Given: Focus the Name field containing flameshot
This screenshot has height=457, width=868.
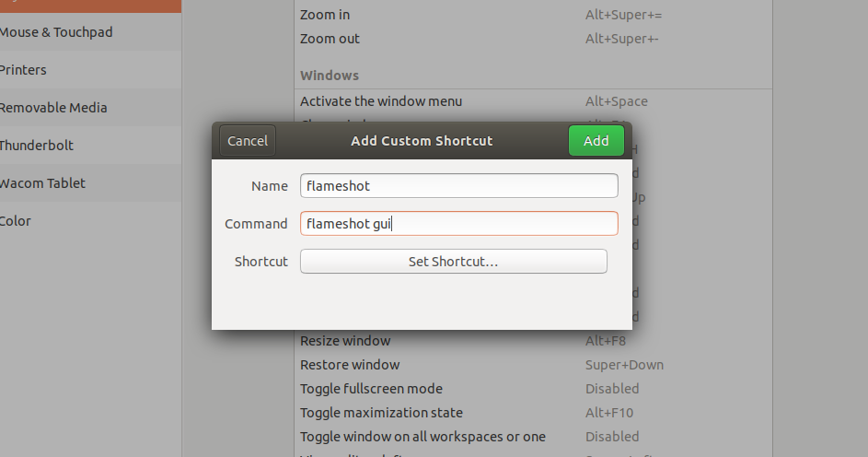Looking at the screenshot, I should (x=459, y=185).
